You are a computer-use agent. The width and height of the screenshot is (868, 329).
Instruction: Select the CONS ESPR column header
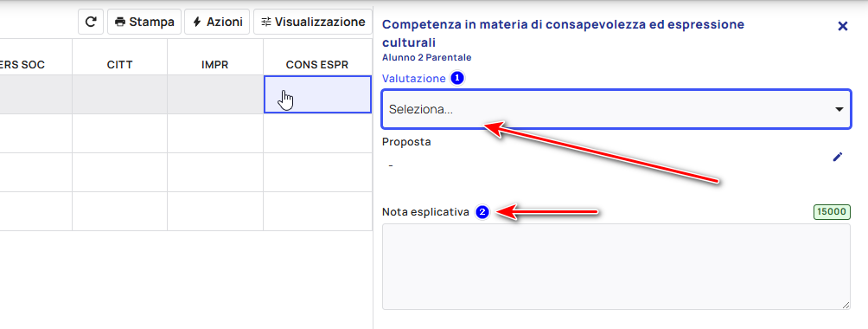[x=317, y=65]
